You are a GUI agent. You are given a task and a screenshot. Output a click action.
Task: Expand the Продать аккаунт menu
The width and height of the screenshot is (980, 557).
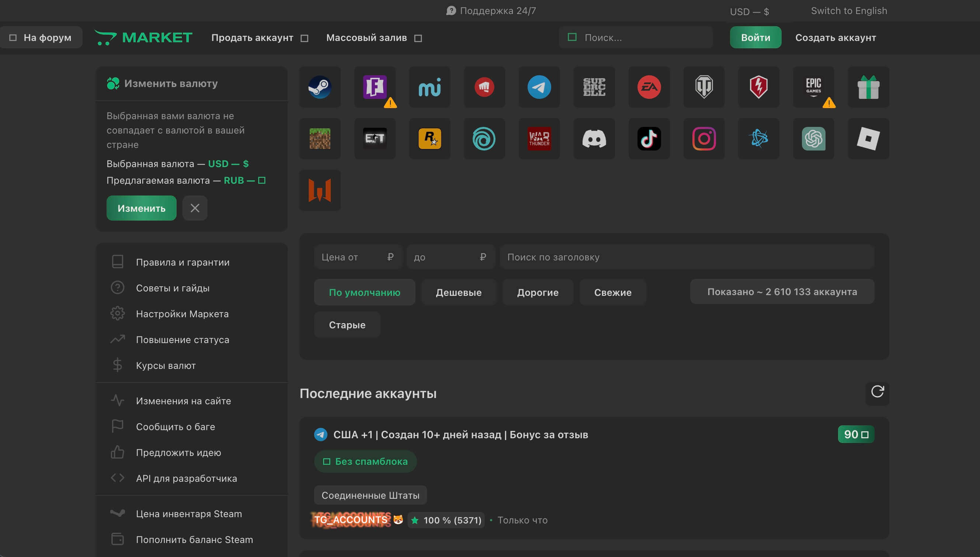260,38
